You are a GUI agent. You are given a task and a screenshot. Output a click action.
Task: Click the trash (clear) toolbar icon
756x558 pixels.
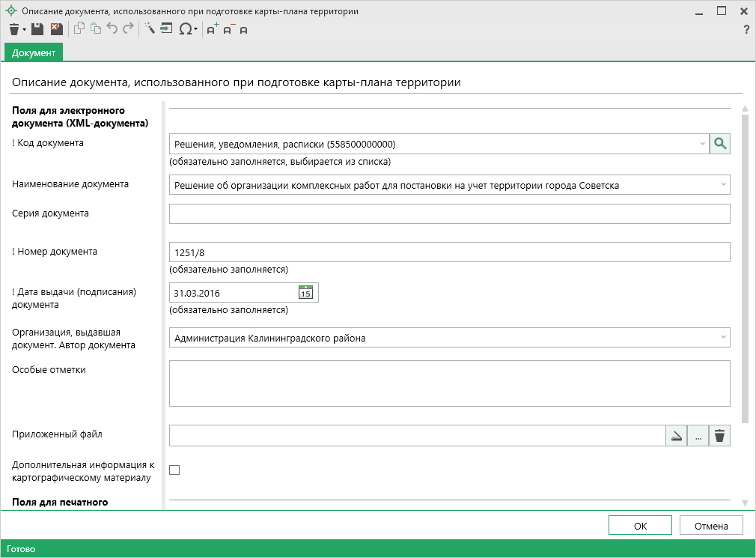[x=14, y=29]
